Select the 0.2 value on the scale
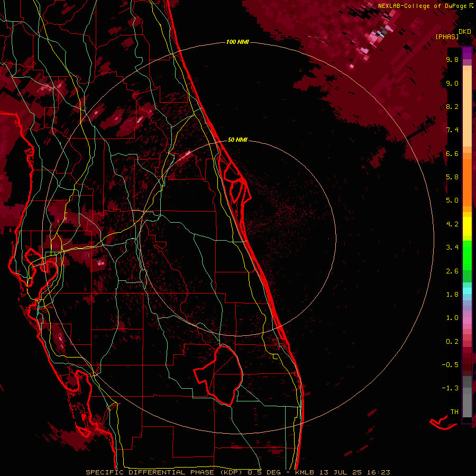The height and width of the screenshot is (476, 476). 452,342
